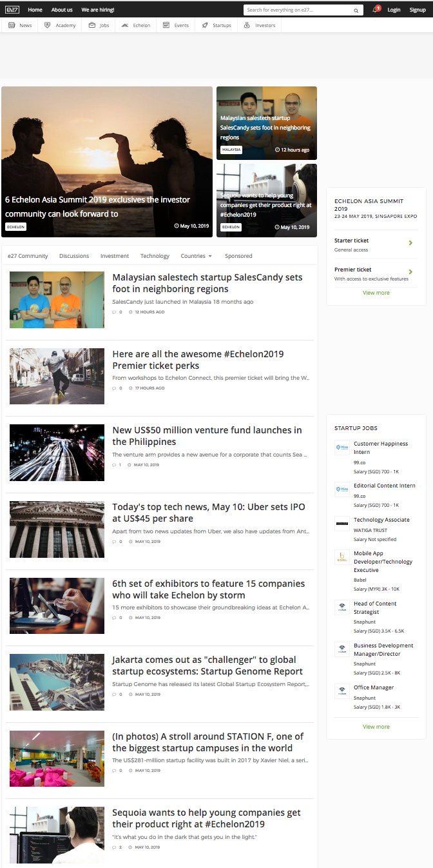Click the Academy shield icon
Viewport: 433px width, 868px height.
pos(48,25)
